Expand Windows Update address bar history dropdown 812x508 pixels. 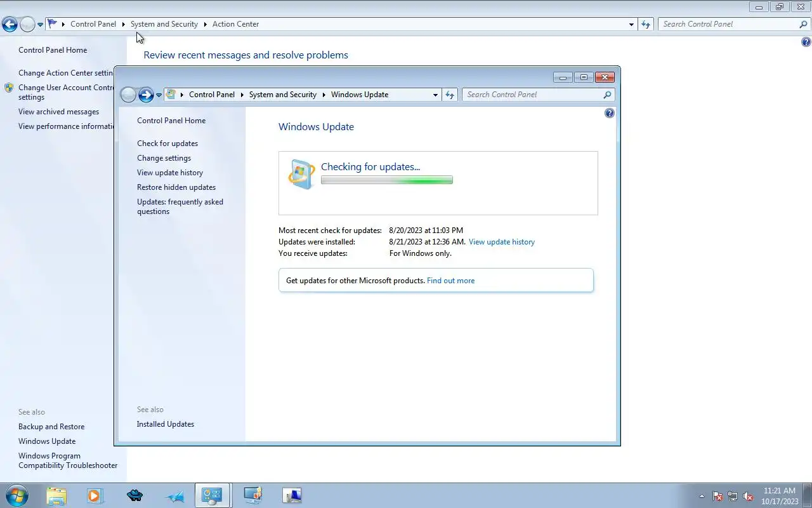pyautogui.click(x=435, y=95)
